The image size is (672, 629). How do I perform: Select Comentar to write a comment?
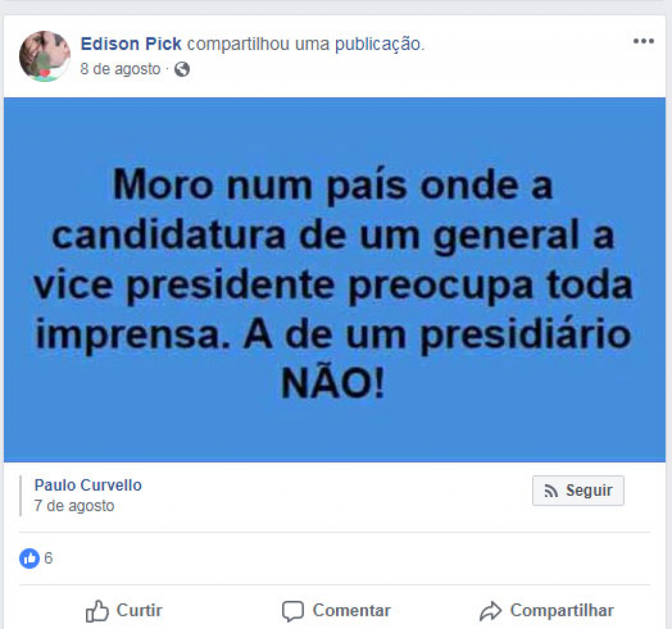coord(337,611)
